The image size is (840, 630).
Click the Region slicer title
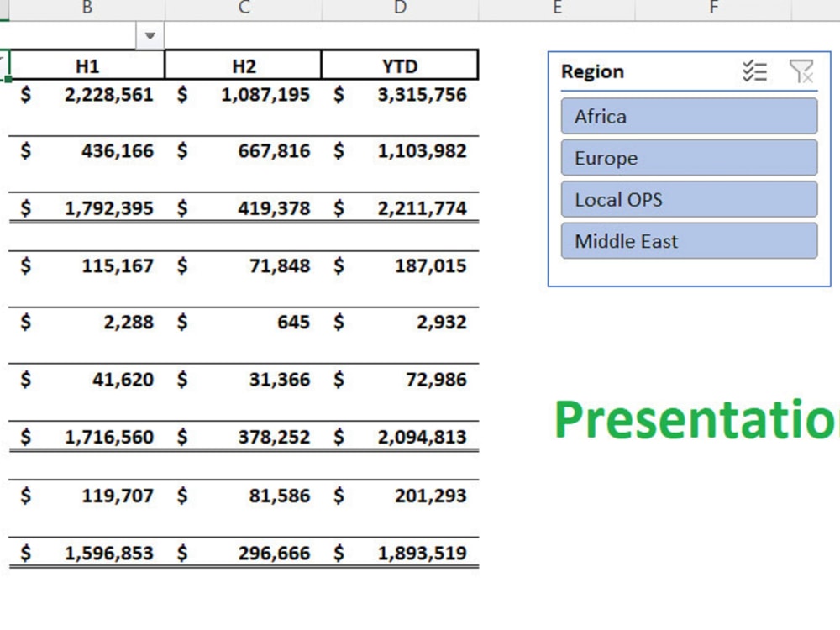592,71
